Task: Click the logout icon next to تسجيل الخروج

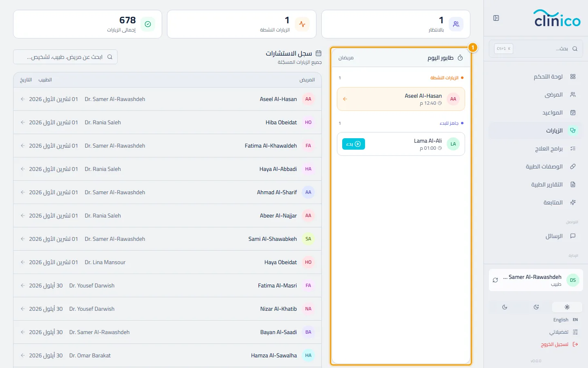Action: click(x=575, y=344)
